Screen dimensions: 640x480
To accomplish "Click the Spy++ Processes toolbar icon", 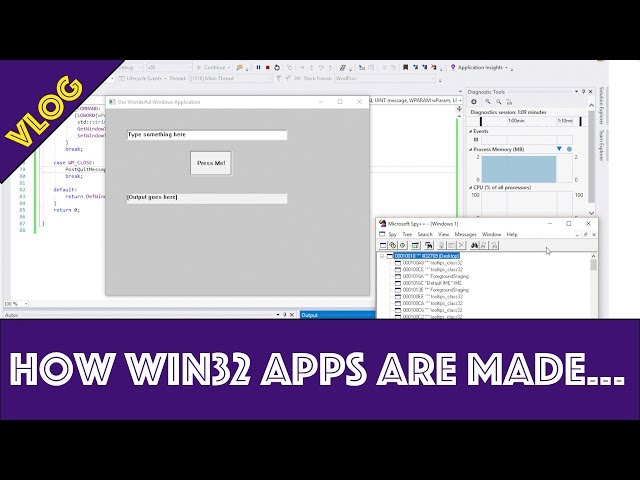I will coord(393,245).
